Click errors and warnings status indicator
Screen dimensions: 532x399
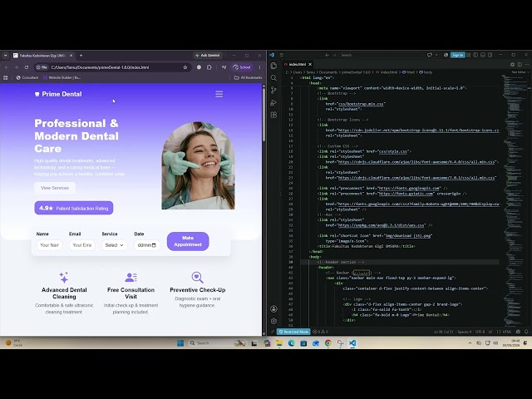321,332
